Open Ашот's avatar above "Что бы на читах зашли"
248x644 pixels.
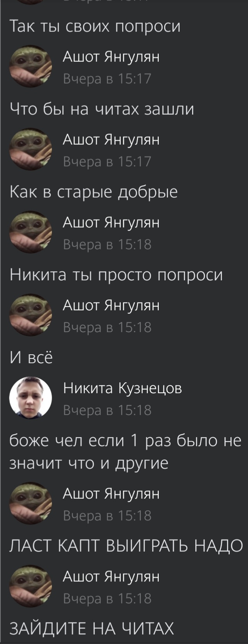(x=31, y=66)
